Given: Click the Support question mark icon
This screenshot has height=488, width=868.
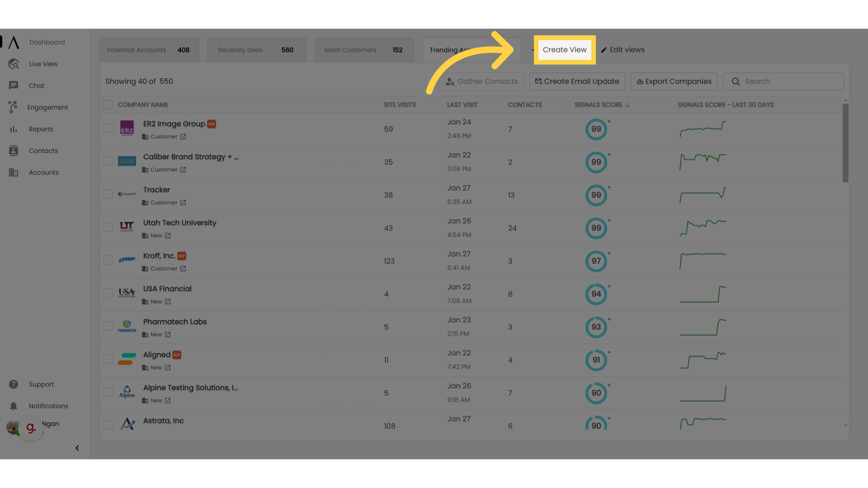Looking at the screenshot, I should [x=14, y=385].
